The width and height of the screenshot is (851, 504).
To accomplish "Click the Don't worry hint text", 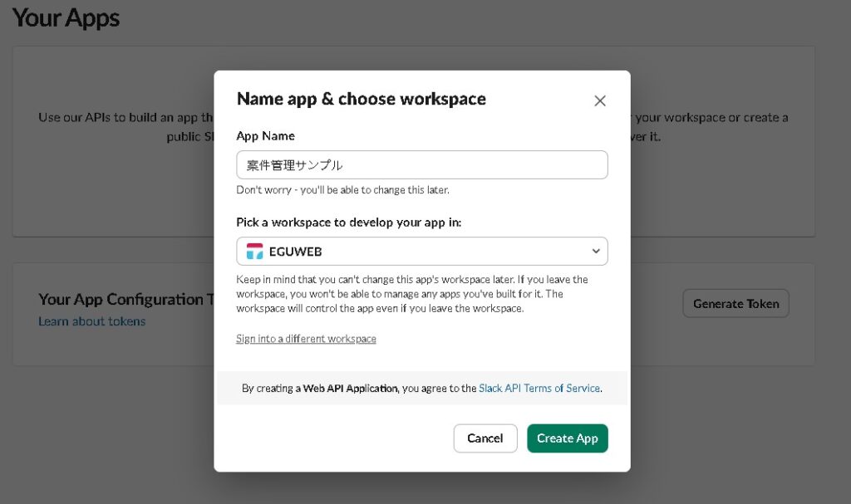I will [342, 190].
